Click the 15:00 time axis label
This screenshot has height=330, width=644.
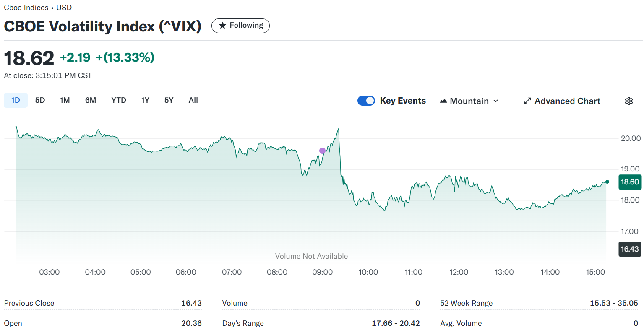[x=595, y=272]
